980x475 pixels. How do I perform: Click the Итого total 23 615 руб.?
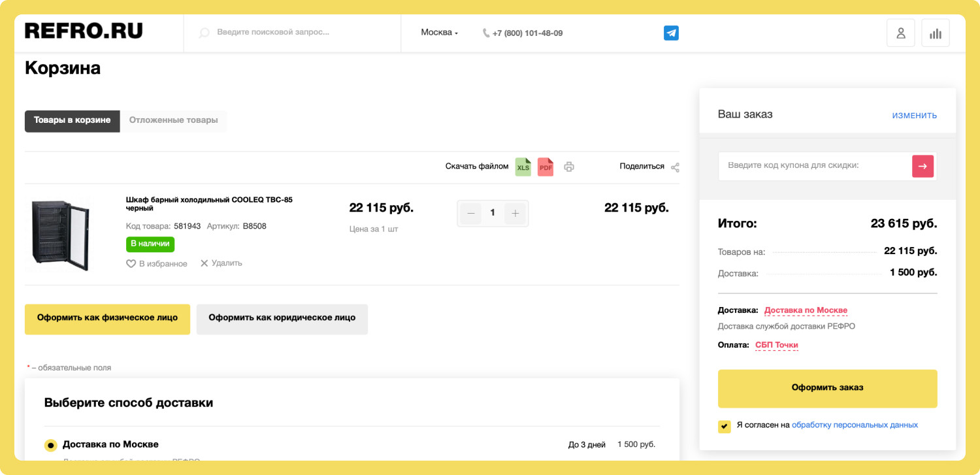(904, 223)
